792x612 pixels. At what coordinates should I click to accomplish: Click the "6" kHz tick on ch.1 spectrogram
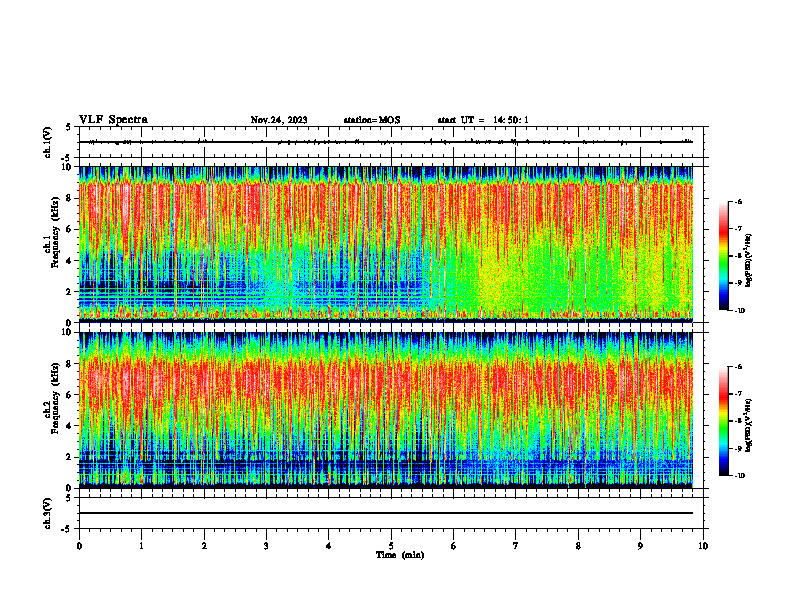70,229
